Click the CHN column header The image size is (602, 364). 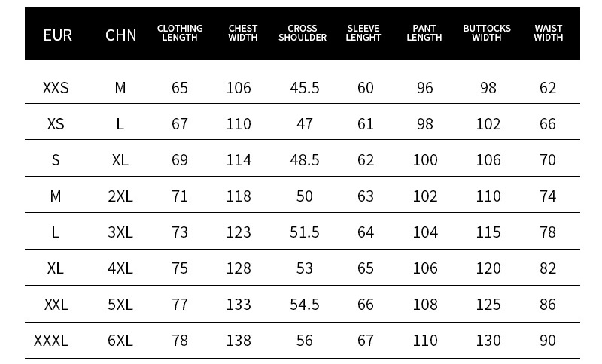[x=120, y=35]
